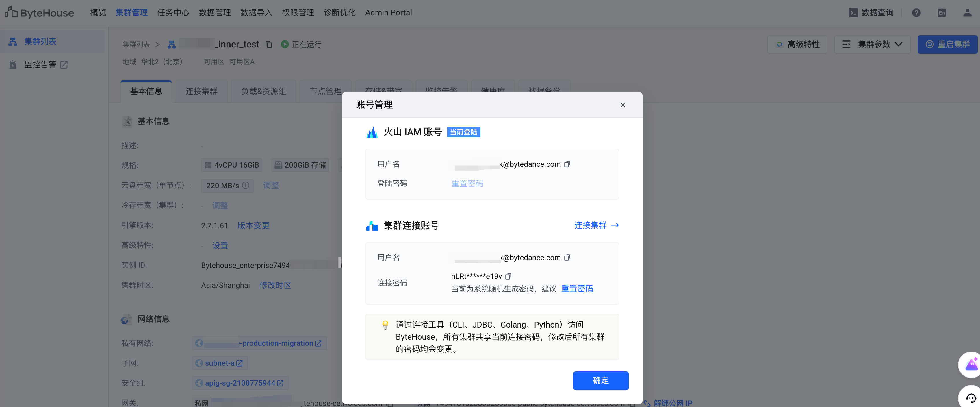The height and width of the screenshot is (407, 980).
Task: Open the 集群管理 menu
Action: click(x=132, y=12)
